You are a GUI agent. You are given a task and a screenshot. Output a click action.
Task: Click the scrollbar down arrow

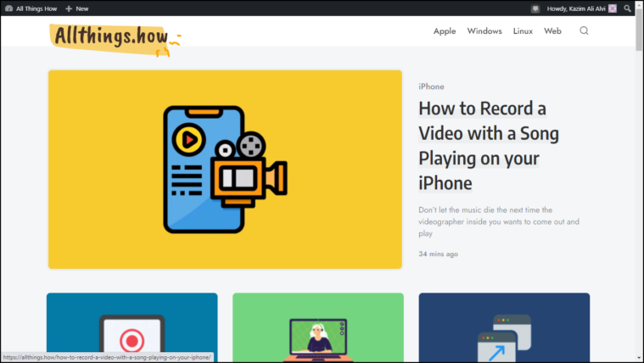640,359
